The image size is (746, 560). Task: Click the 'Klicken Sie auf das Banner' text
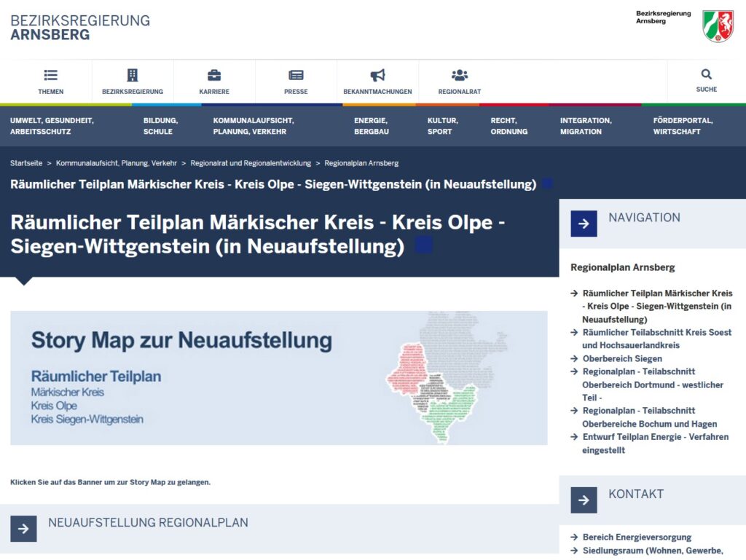tap(111, 482)
